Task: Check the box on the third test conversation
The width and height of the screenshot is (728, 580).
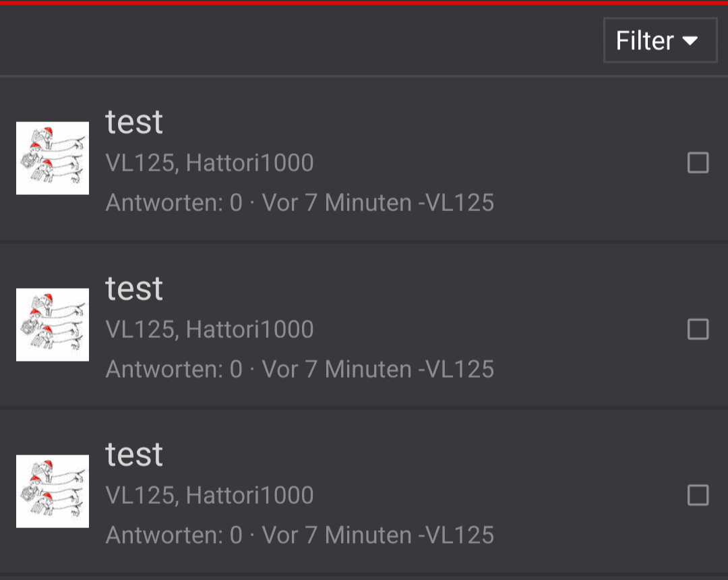Action: click(698, 496)
